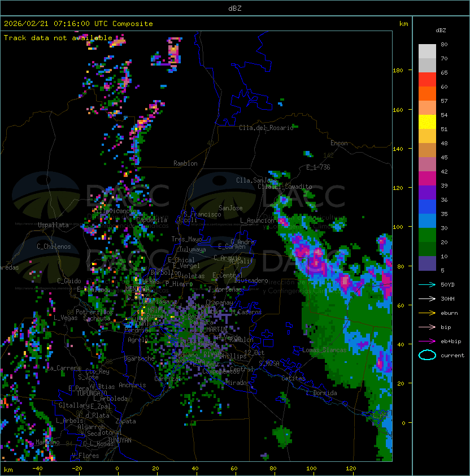Click the 'Anchoris' place label
This screenshot has width=470, height=476.
point(132,385)
